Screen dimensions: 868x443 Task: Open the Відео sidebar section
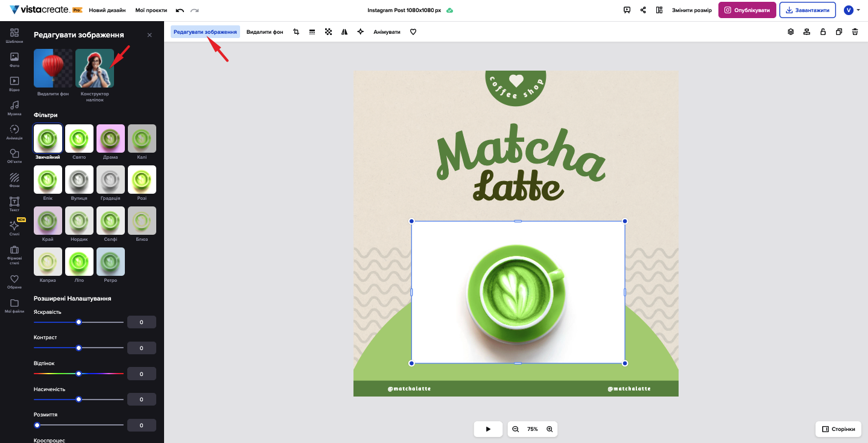pos(14,83)
